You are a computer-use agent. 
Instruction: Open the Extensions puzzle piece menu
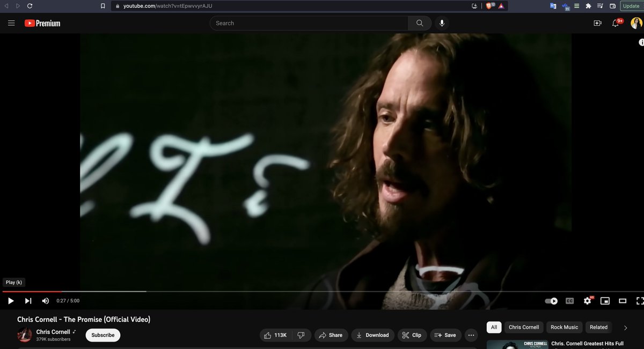click(x=588, y=6)
